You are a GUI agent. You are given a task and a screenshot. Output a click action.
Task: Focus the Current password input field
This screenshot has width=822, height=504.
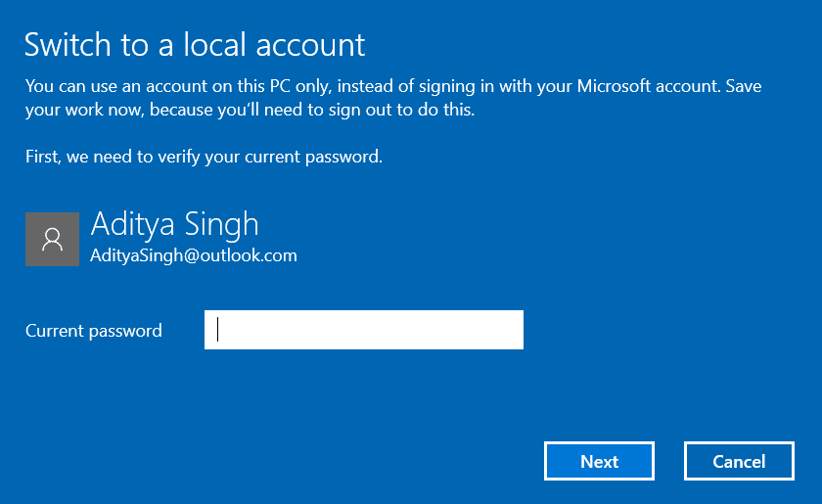click(364, 330)
